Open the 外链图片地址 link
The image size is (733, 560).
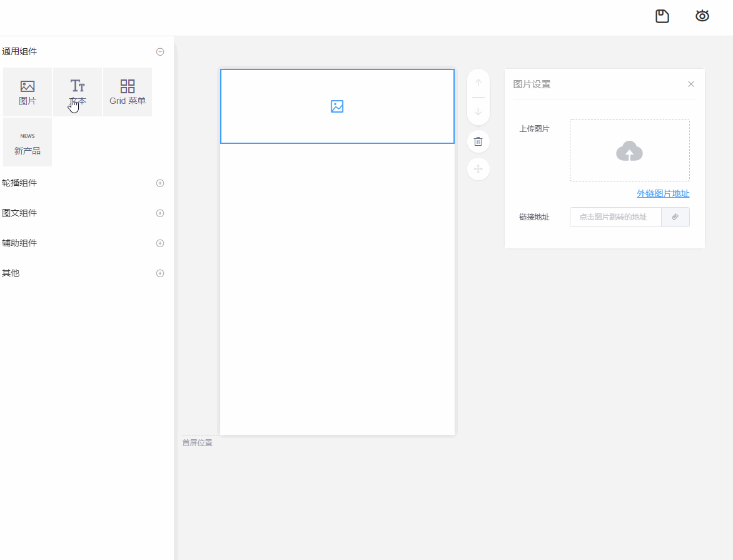[x=662, y=193]
